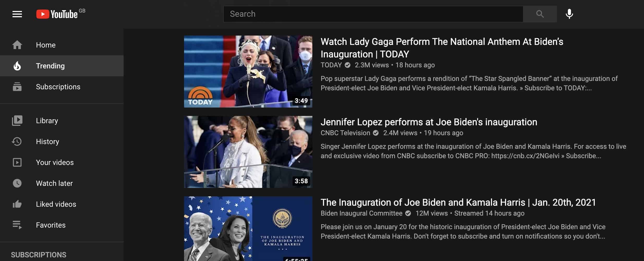Start voice search with microphone icon
Viewport: 644px width, 261px height.
[569, 14]
